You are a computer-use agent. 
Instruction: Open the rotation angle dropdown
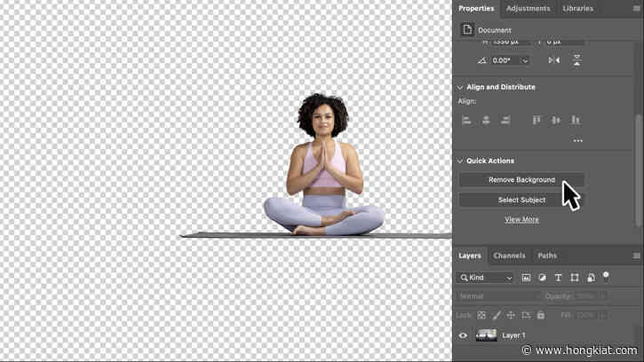tap(525, 60)
